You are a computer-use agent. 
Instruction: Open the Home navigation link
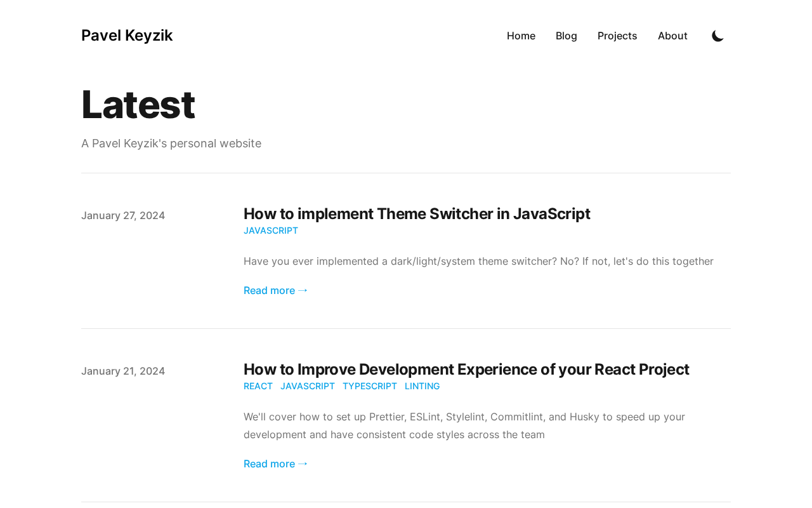[x=521, y=36]
